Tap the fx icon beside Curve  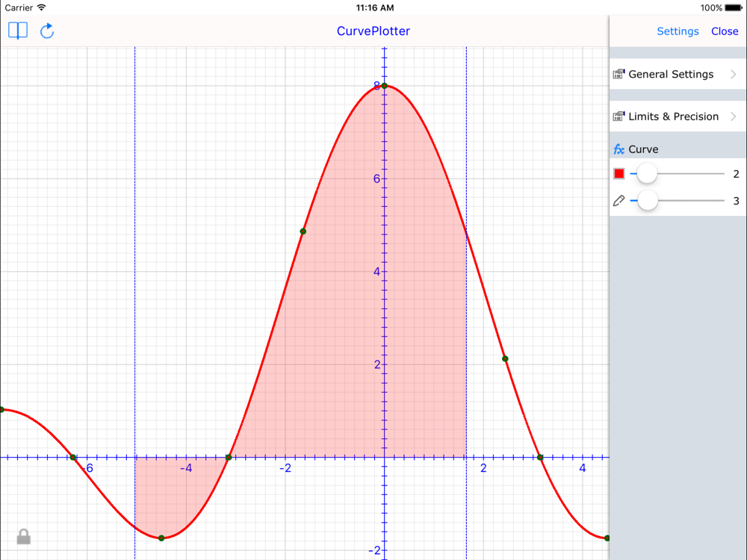[x=619, y=149]
